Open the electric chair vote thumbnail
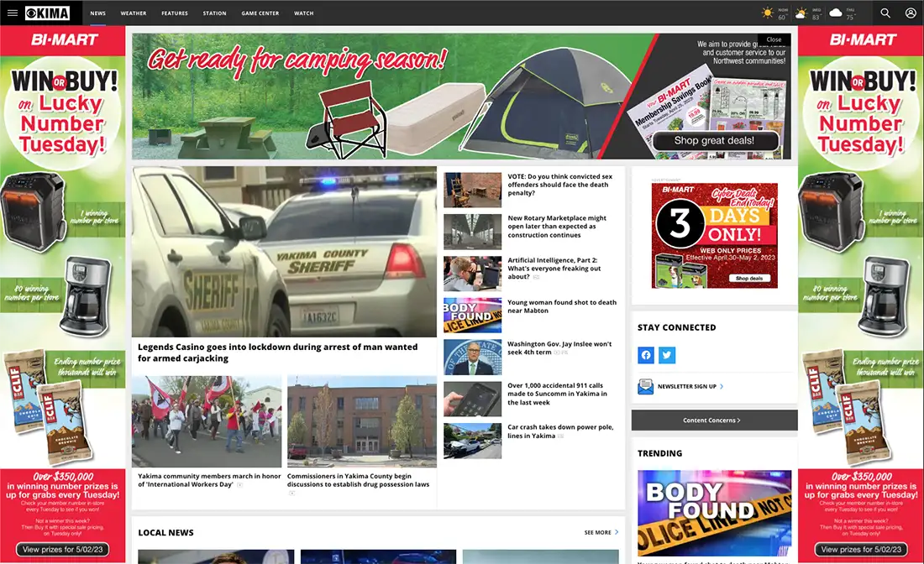This screenshot has height=564, width=924. pos(473,190)
